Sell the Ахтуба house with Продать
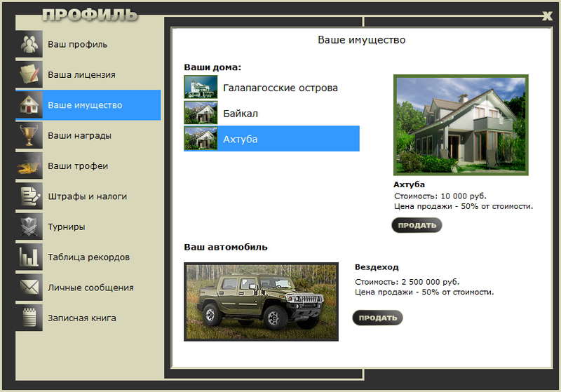The height and width of the screenshot is (392, 561). coord(417,225)
